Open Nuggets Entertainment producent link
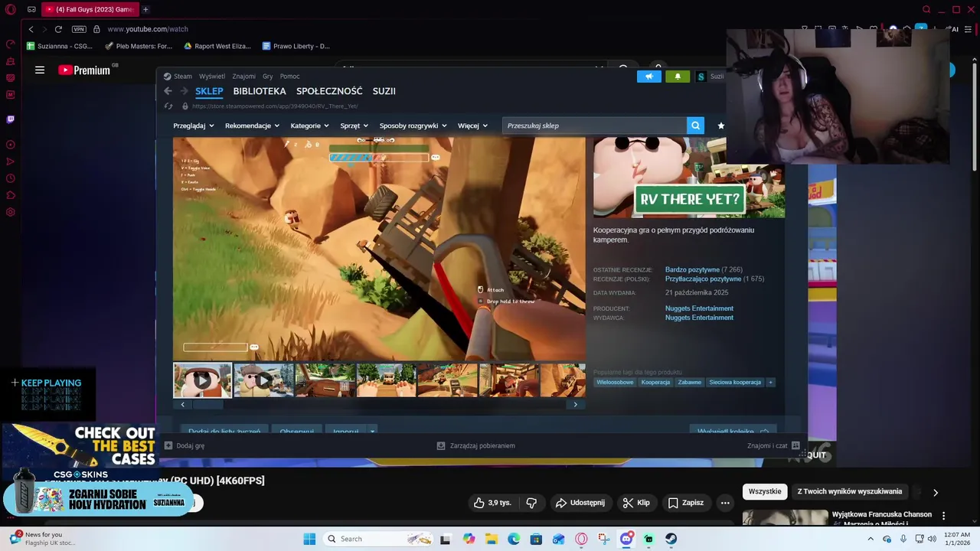The image size is (980, 551). click(699, 308)
